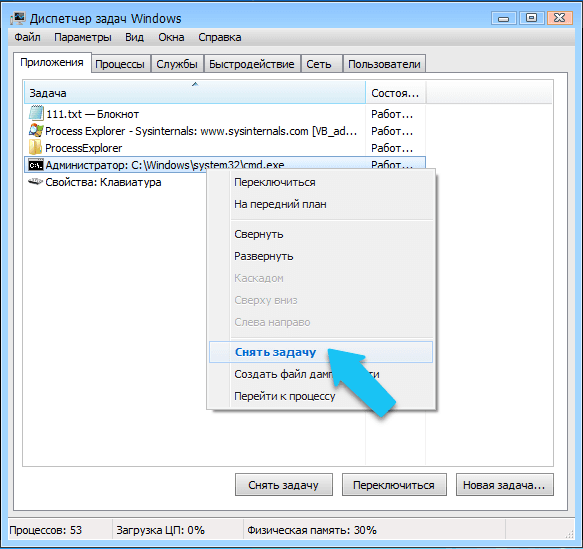Switch to the Процессы tab
The width and height of the screenshot is (583, 549).
click(120, 64)
